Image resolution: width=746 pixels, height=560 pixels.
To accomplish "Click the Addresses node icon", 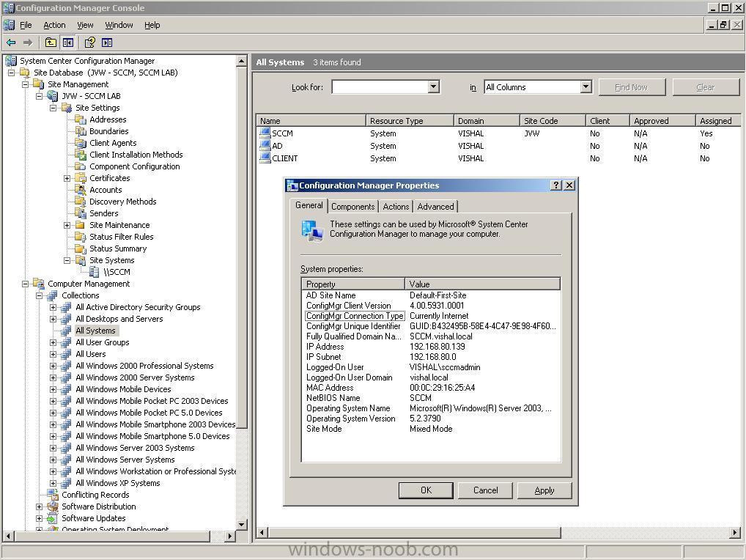I will [81, 119].
